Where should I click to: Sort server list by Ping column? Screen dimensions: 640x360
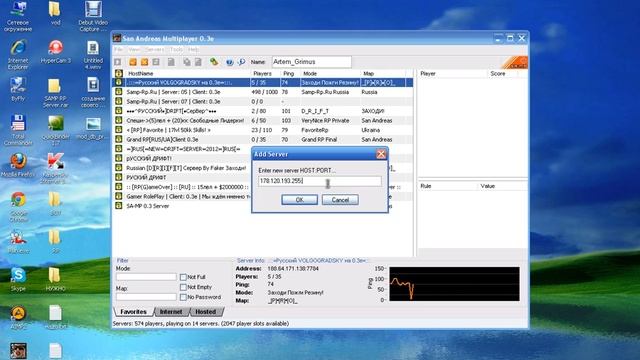point(290,73)
